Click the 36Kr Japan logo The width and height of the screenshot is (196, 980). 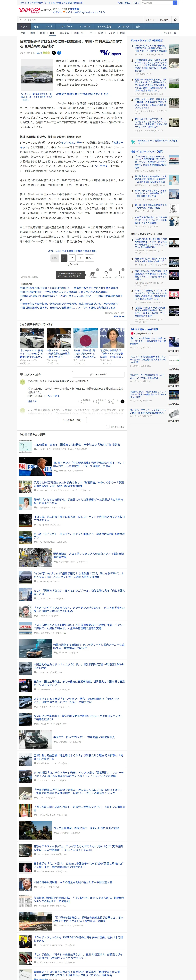(x=110, y=53)
